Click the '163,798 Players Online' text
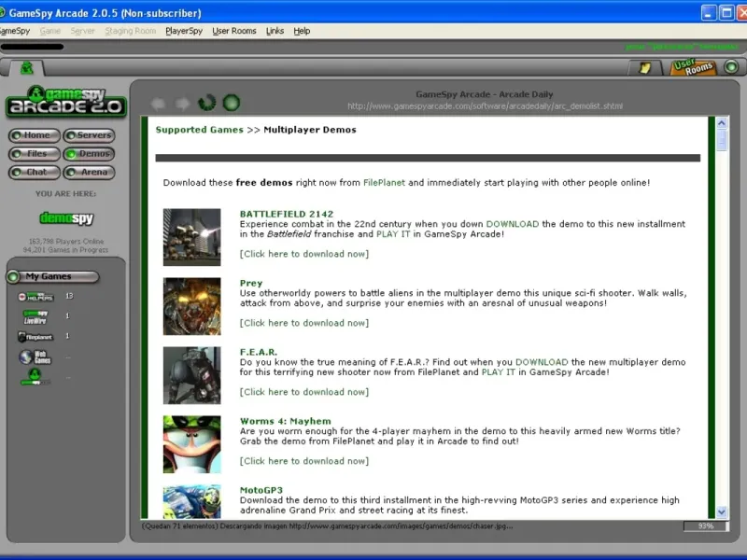The image size is (747, 560). [x=66, y=241]
